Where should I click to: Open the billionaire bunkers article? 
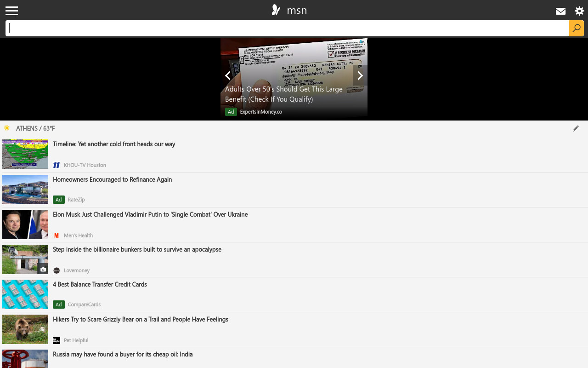(x=137, y=249)
